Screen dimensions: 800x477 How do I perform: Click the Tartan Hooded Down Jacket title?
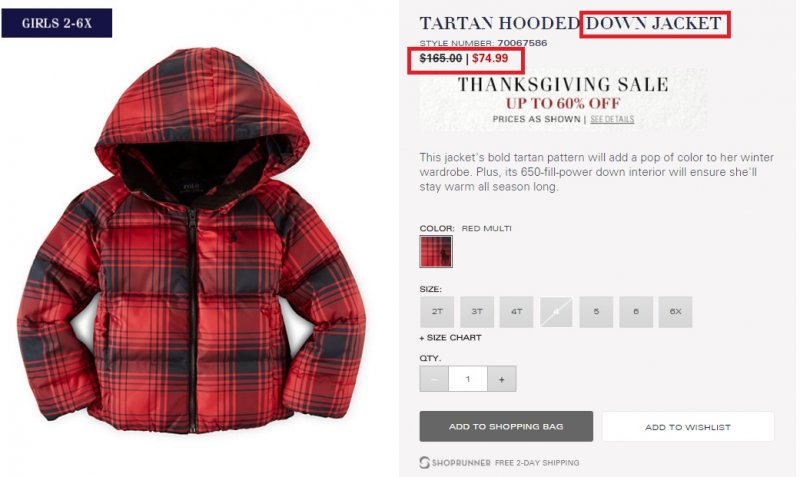[571, 23]
